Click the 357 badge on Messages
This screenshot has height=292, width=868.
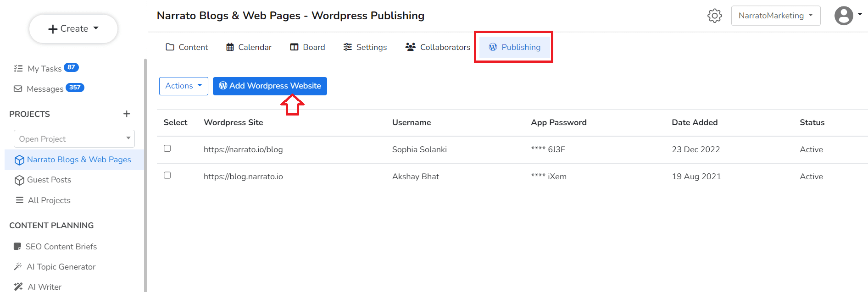tap(75, 88)
